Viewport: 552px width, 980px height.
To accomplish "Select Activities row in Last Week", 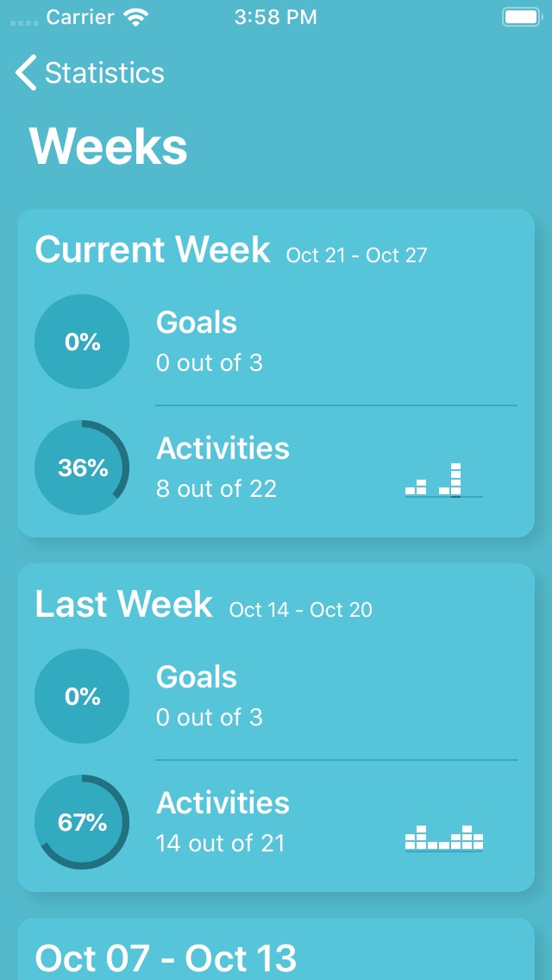I will 336,822.
